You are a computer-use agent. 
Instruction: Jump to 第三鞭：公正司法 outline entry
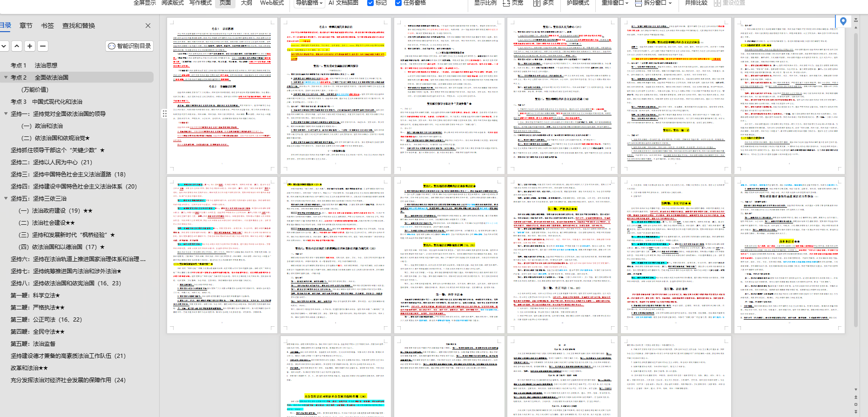[x=46, y=320]
